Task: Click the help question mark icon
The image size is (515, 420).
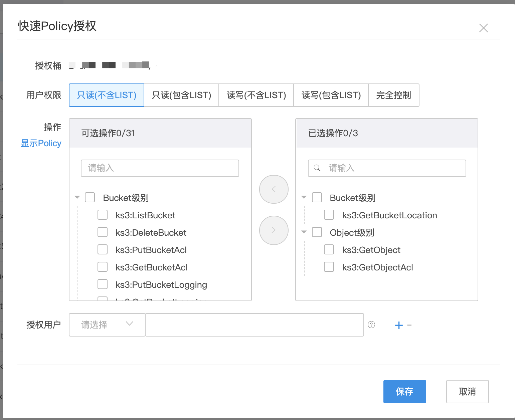Action: coord(371,325)
